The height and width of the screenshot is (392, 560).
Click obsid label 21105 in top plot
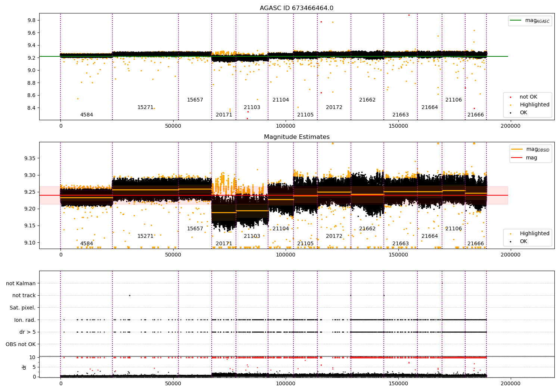point(305,115)
